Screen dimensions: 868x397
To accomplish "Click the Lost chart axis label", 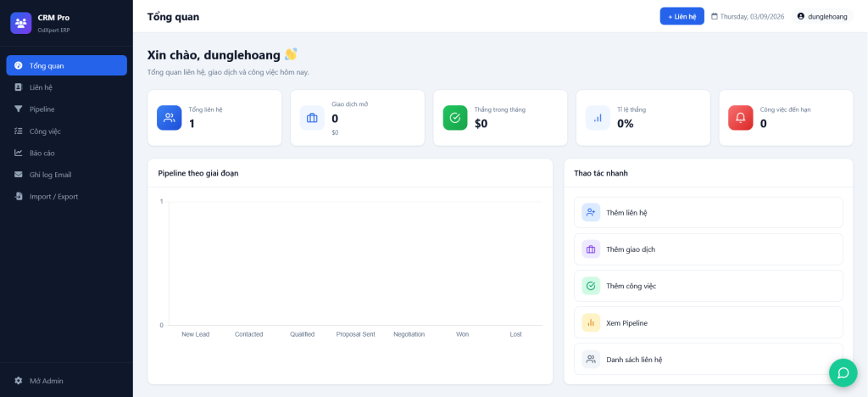I will click(x=515, y=334).
